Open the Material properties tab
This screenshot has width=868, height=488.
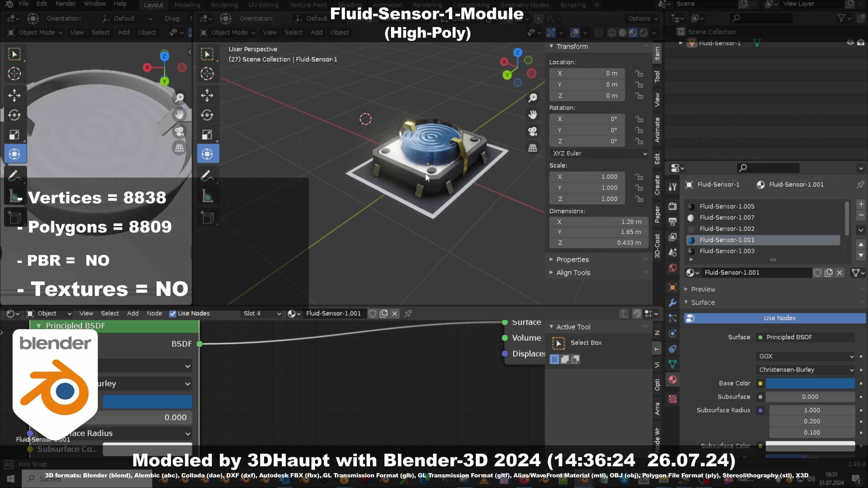(672, 380)
